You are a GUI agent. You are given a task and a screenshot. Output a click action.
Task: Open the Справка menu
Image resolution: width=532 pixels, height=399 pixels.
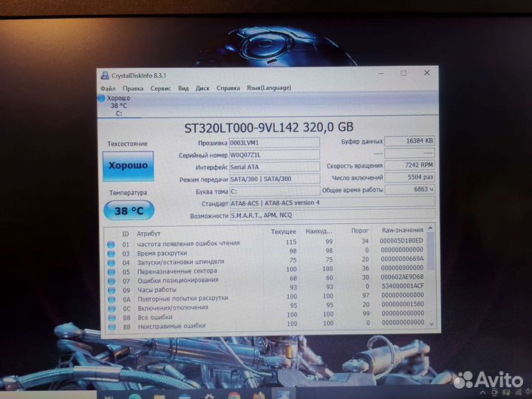click(228, 88)
